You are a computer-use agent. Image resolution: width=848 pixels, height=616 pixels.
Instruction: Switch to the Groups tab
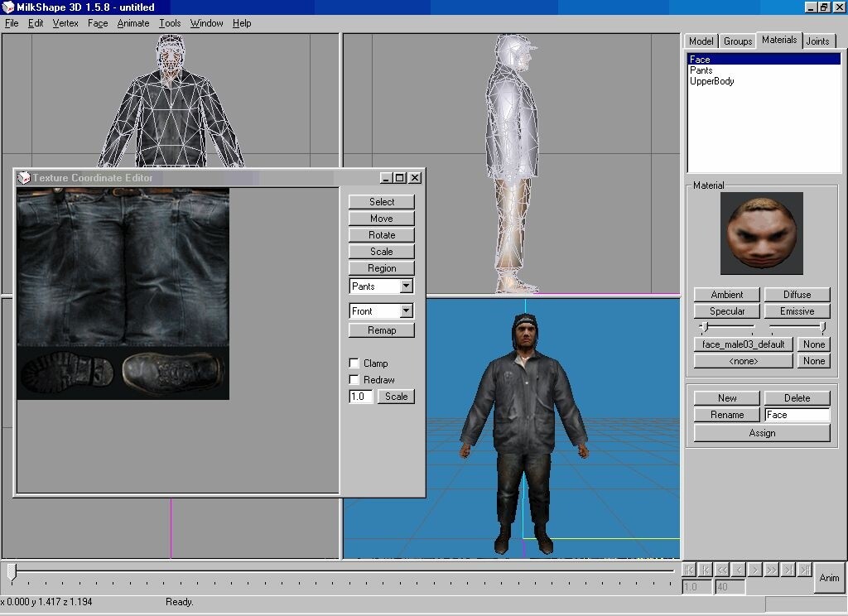pyautogui.click(x=737, y=41)
